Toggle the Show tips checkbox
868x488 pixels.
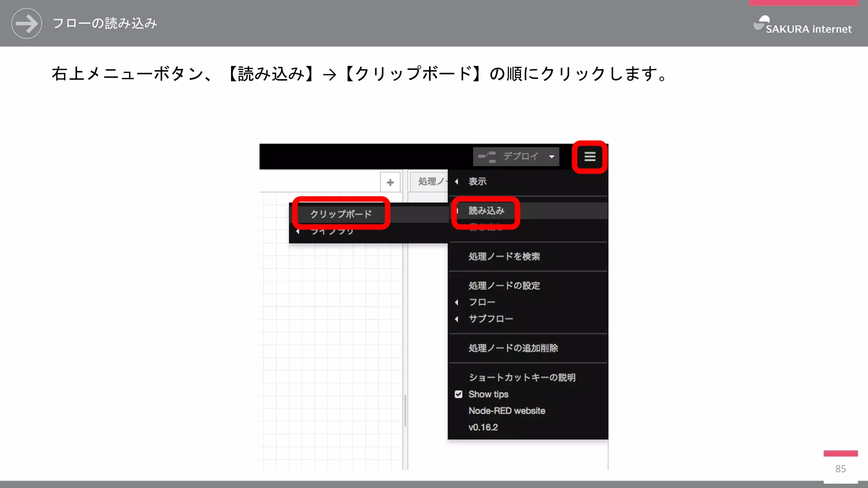pos(459,394)
